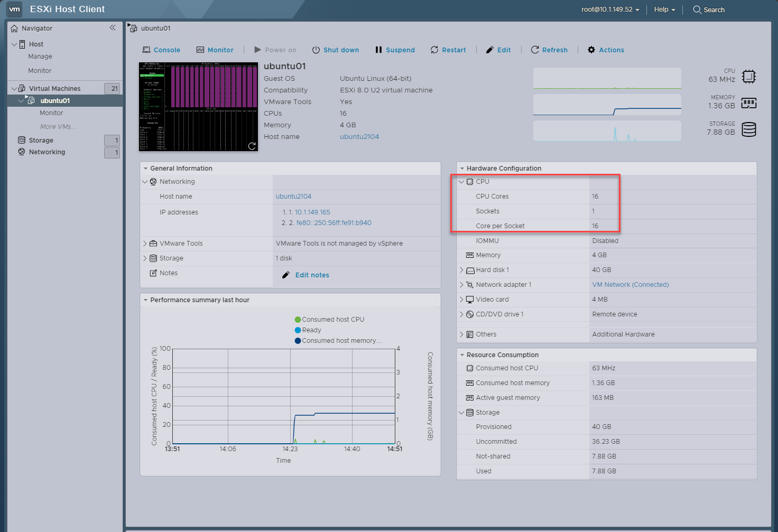Viewport: 778px width, 532px height.
Task: Open the Actions gear menu
Action: click(x=606, y=50)
